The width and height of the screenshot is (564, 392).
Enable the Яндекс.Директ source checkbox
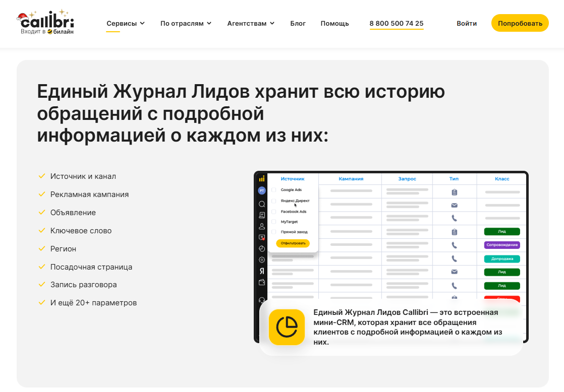[x=274, y=202]
